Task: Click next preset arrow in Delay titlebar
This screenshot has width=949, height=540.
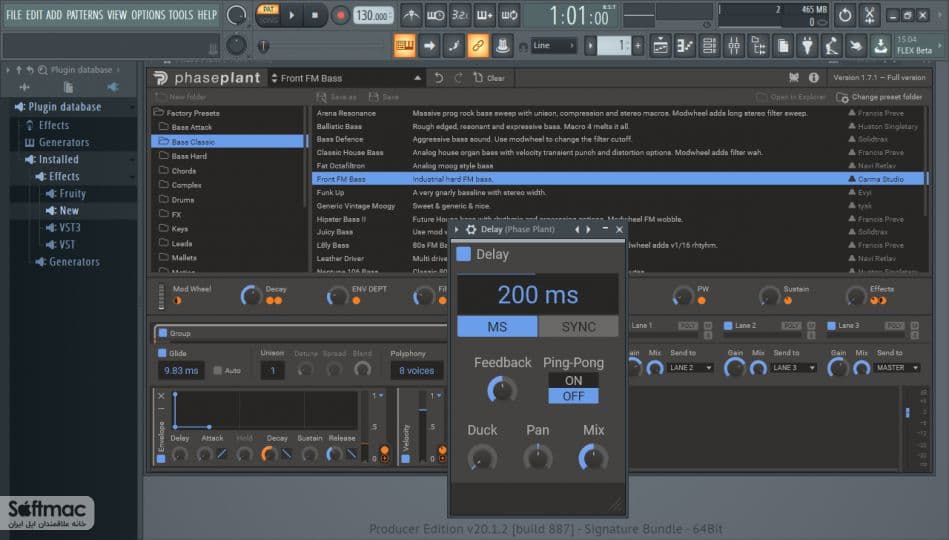Action: pyautogui.click(x=588, y=229)
